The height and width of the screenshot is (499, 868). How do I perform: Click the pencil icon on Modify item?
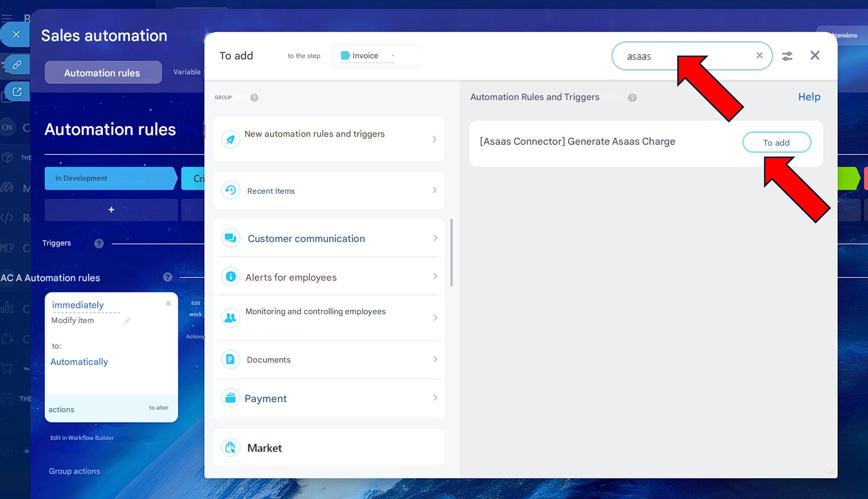127,321
